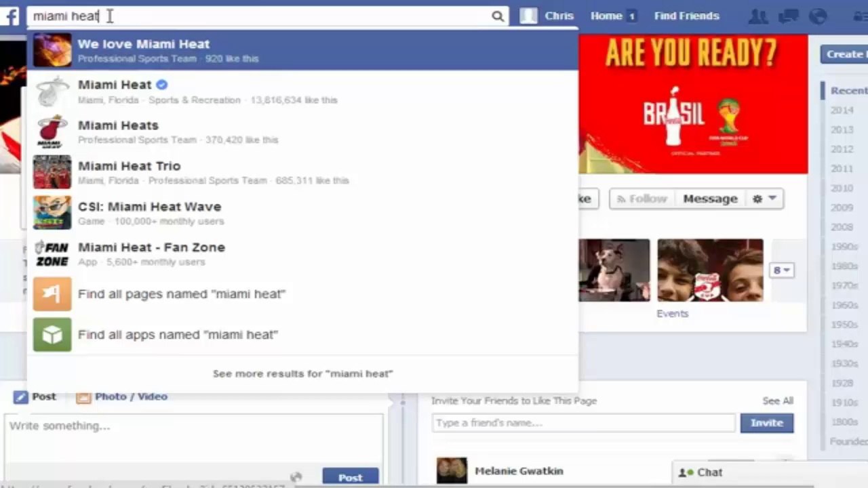The image size is (868, 488).
Task: Click the verified Miami Heat logo icon
Action: tap(52, 91)
